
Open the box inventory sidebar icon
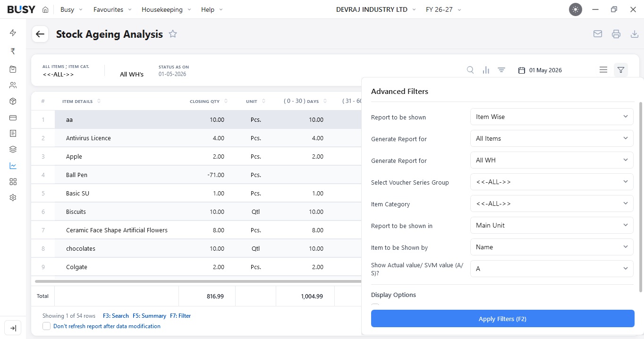click(13, 102)
